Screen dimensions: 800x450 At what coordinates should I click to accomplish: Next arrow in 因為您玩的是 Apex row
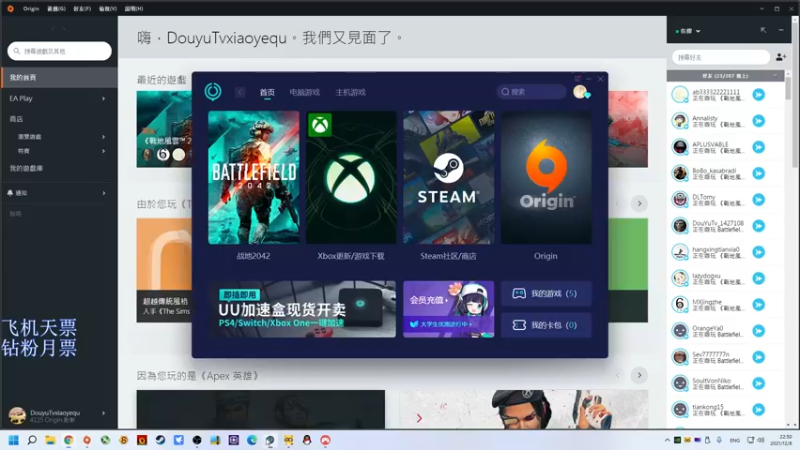click(x=639, y=376)
